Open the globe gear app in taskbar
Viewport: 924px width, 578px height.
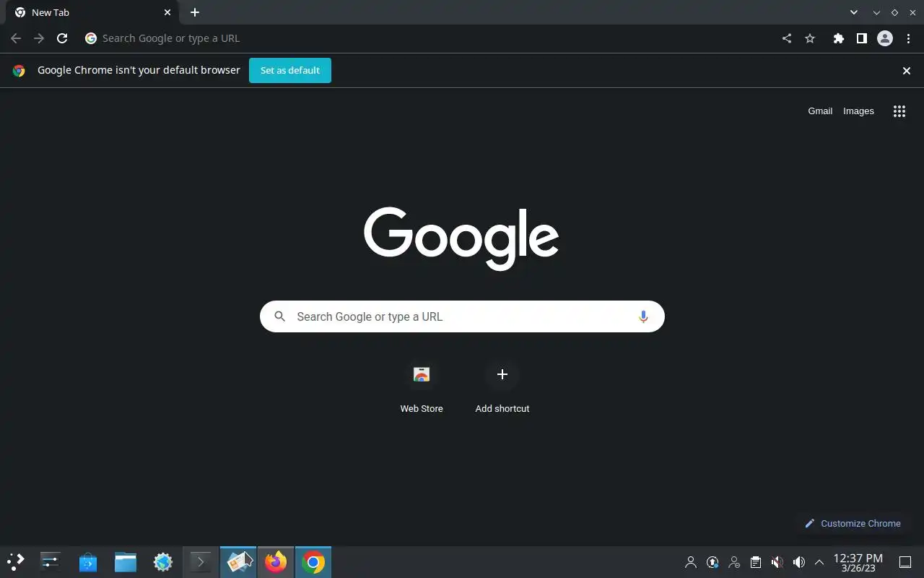163,562
